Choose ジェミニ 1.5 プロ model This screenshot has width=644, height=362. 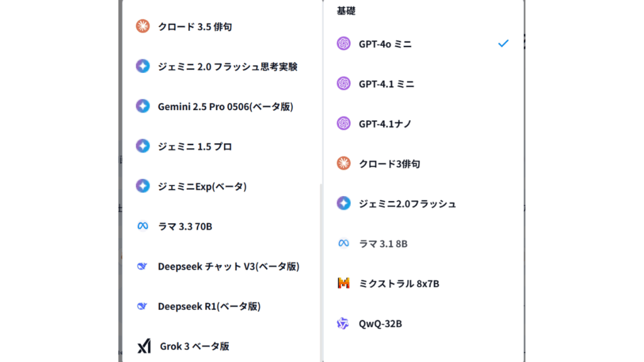pyautogui.click(x=194, y=146)
